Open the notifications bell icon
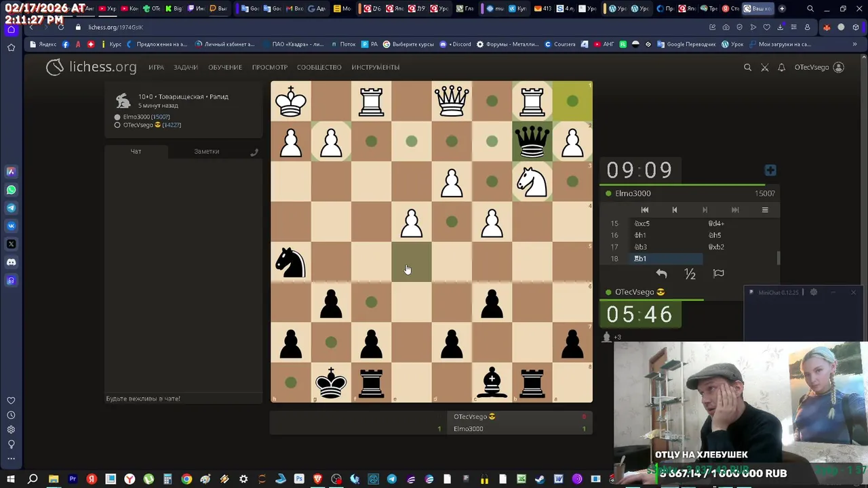Screen dimensions: 868x488 pos(781,67)
